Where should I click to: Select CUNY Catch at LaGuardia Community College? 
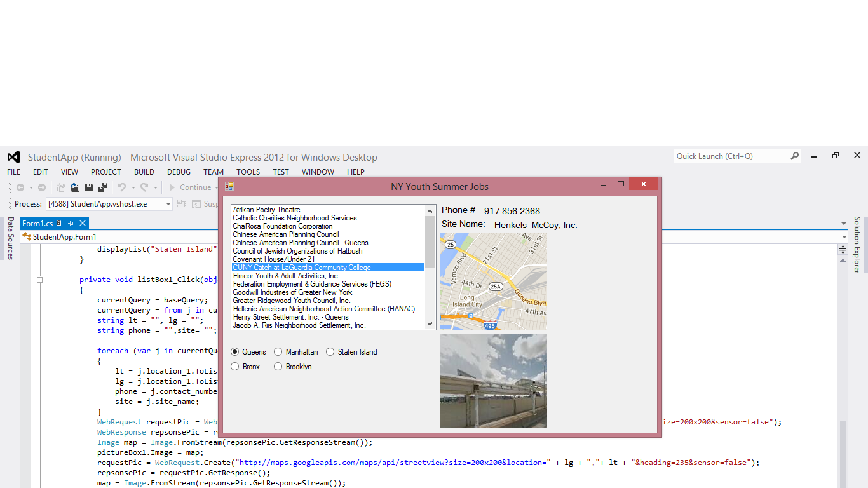[328, 268]
